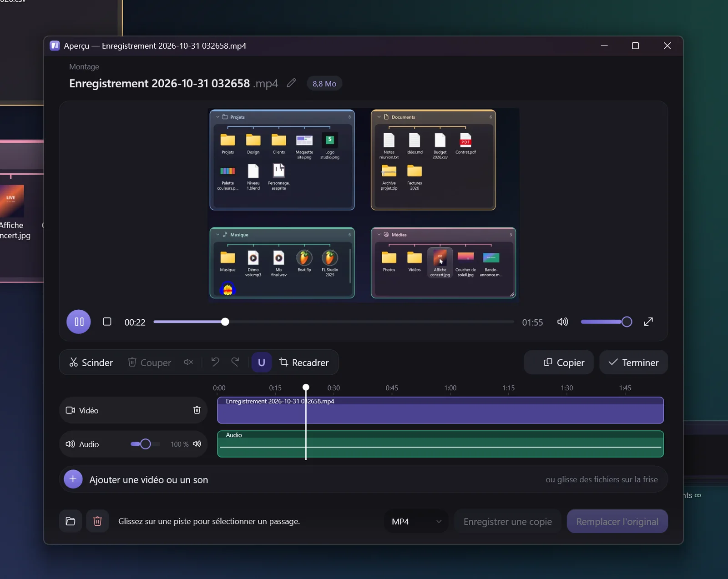The height and width of the screenshot is (579, 728).
Task: Click the bottom-left trash delete icon
Action: point(97,521)
